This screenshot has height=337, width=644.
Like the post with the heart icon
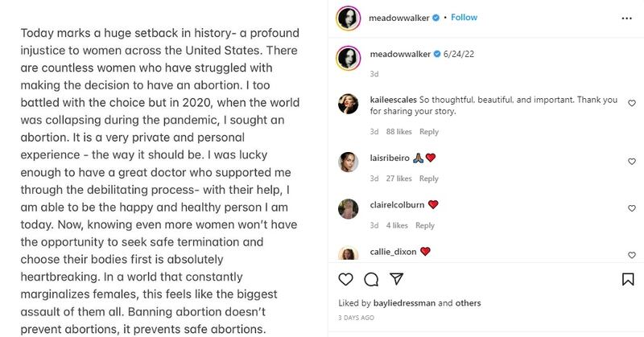pos(346,279)
